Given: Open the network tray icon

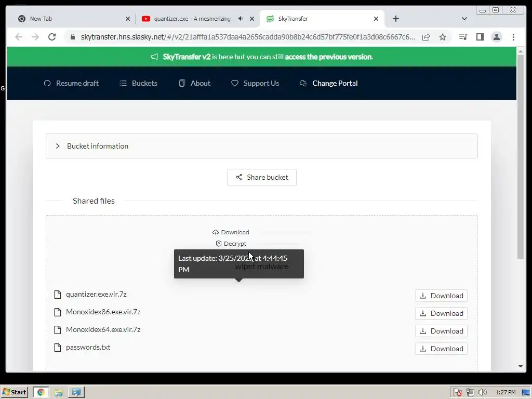Looking at the screenshot, I should click(470, 392).
